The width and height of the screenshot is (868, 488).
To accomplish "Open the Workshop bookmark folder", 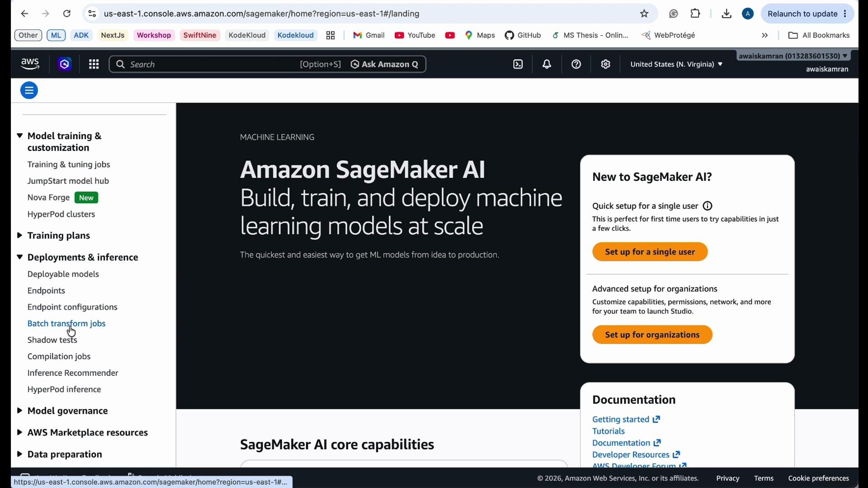I will tap(154, 36).
